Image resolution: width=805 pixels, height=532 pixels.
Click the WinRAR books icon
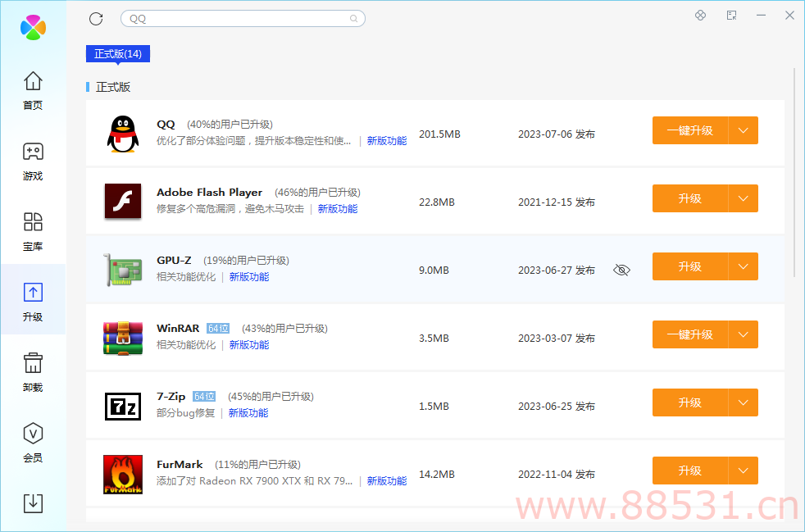[123, 338]
